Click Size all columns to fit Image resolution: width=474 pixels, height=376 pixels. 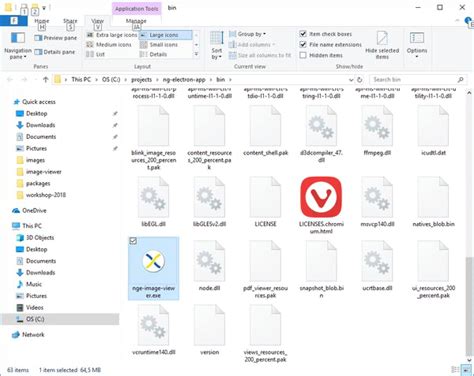coord(260,55)
